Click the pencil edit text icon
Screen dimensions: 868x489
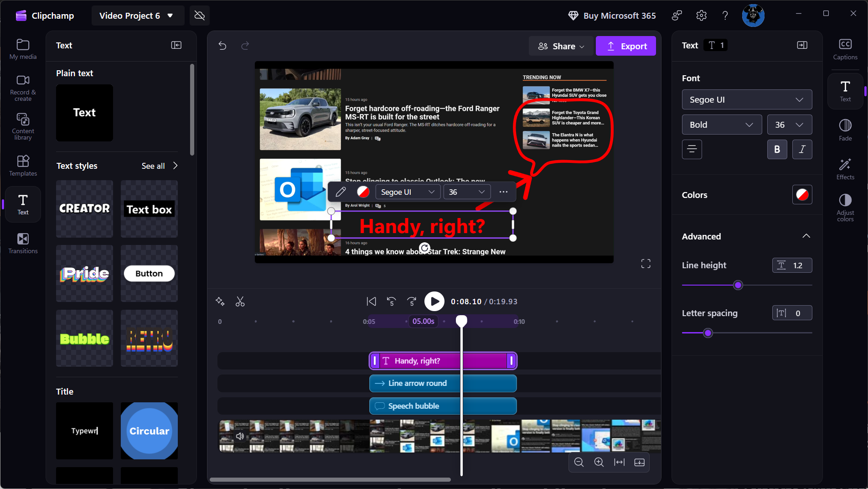341,192
